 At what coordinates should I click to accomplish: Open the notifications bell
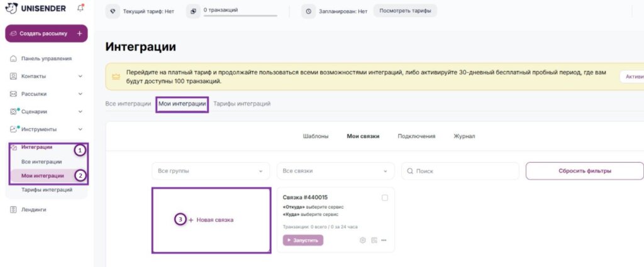[80, 8]
